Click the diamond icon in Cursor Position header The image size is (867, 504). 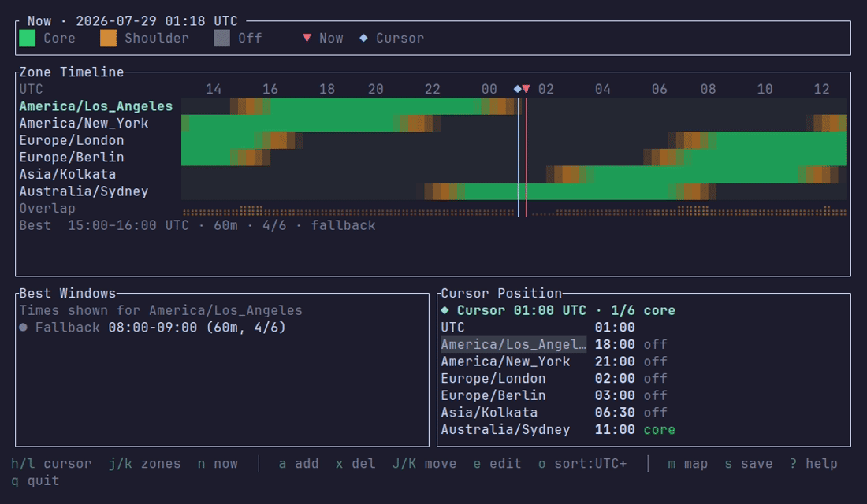coord(445,310)
